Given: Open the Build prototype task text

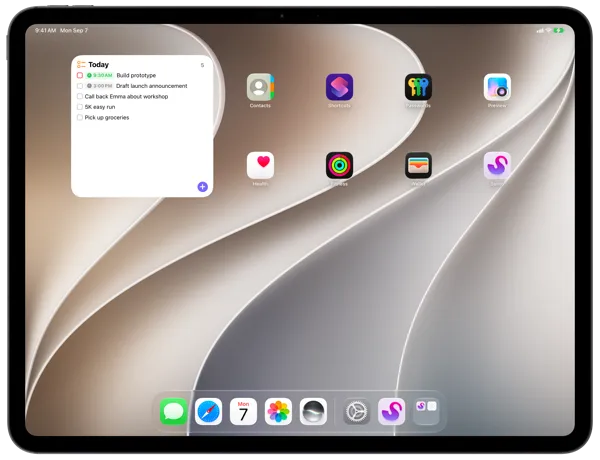Looking at the screenshot, I should [136, 75].
